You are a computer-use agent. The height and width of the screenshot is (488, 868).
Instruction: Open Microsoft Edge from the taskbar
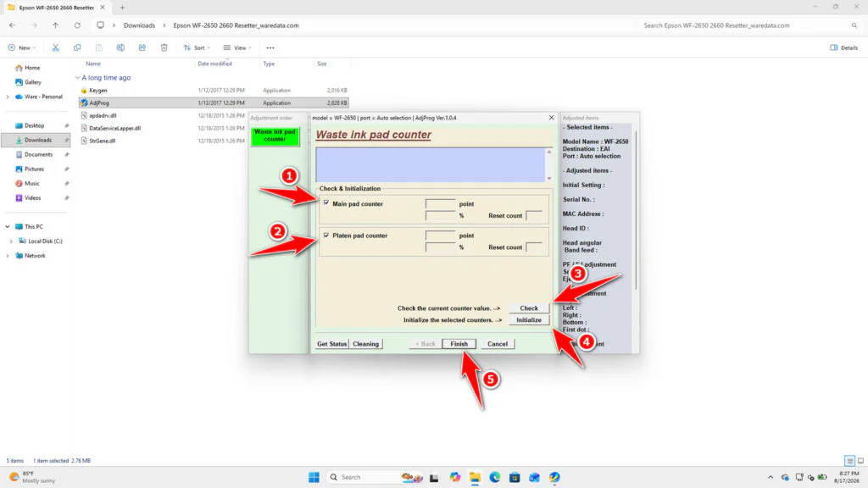tap(494, 477)
